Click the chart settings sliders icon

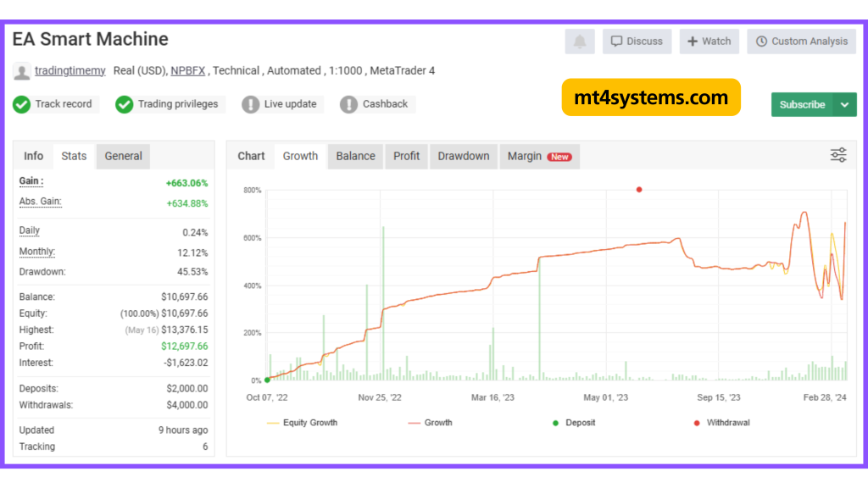838,155
